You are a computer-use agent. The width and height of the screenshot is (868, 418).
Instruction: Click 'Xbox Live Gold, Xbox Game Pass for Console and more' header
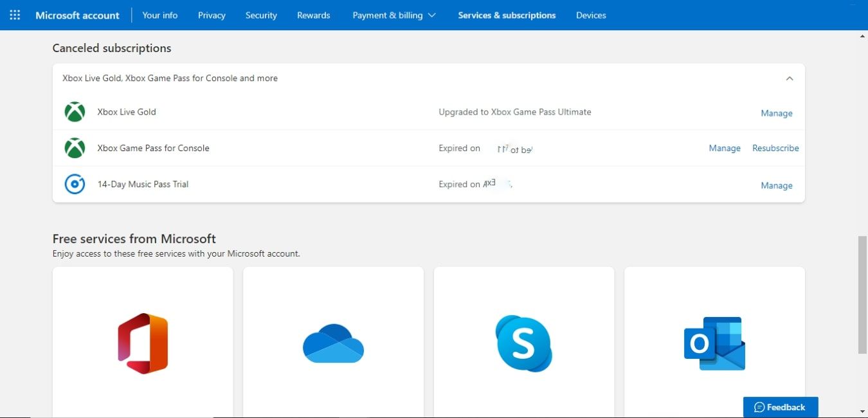click(x=170, y=78)
